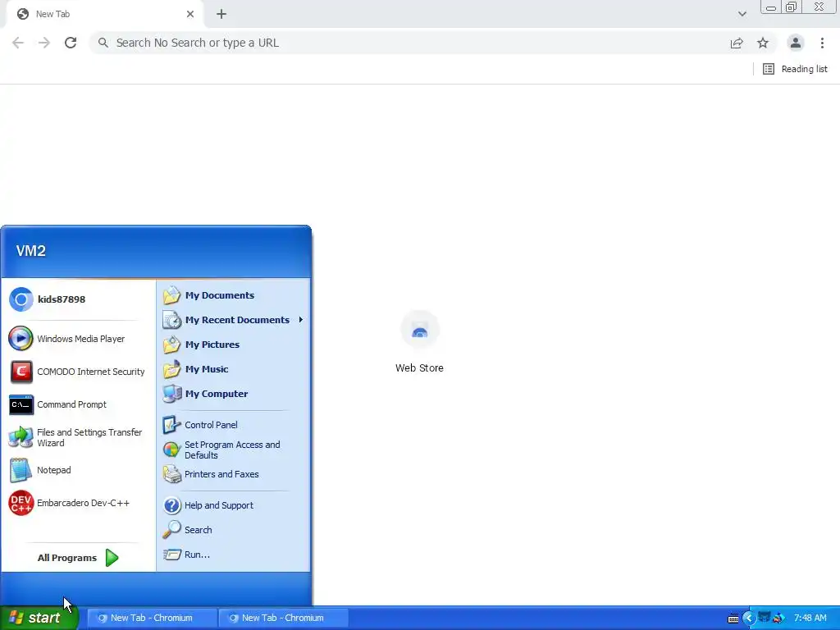
Task: Select the New Tab browser tab
Action: point(104,14)
